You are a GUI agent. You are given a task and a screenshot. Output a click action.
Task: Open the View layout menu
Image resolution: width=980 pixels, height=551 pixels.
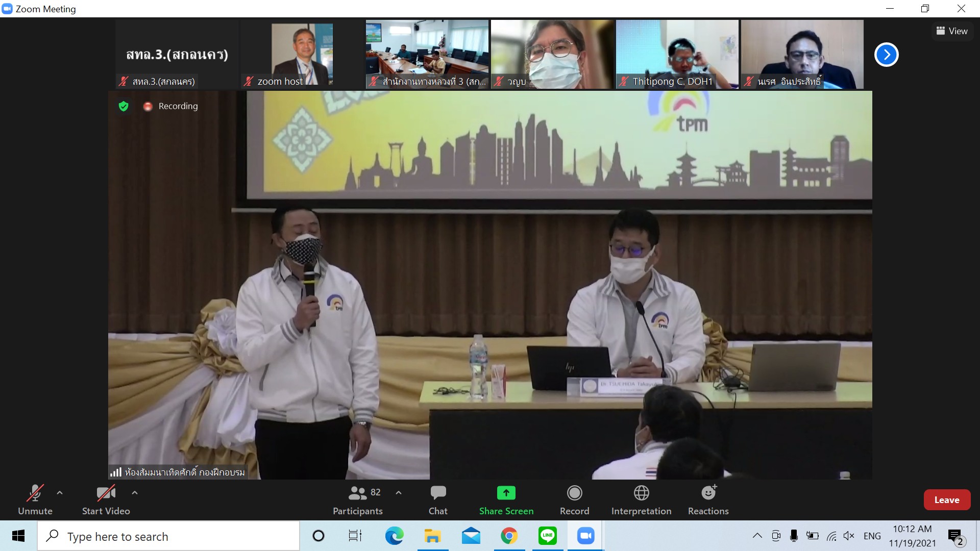[x=952, y=31]
